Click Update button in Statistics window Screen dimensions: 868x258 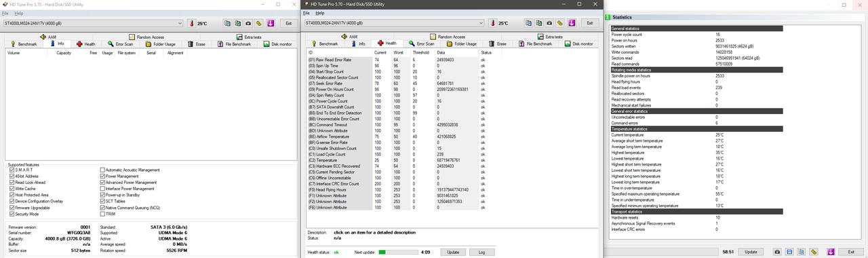(x=751, y=251)
